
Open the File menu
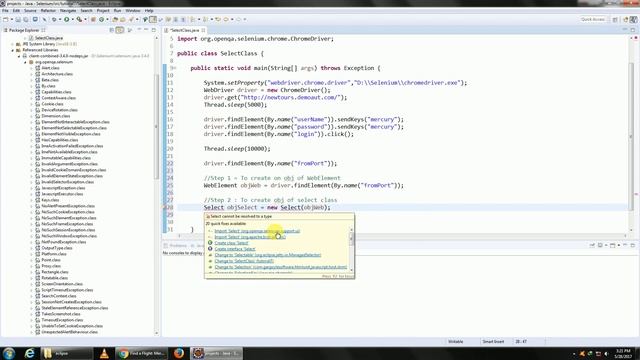pos(5,11)
